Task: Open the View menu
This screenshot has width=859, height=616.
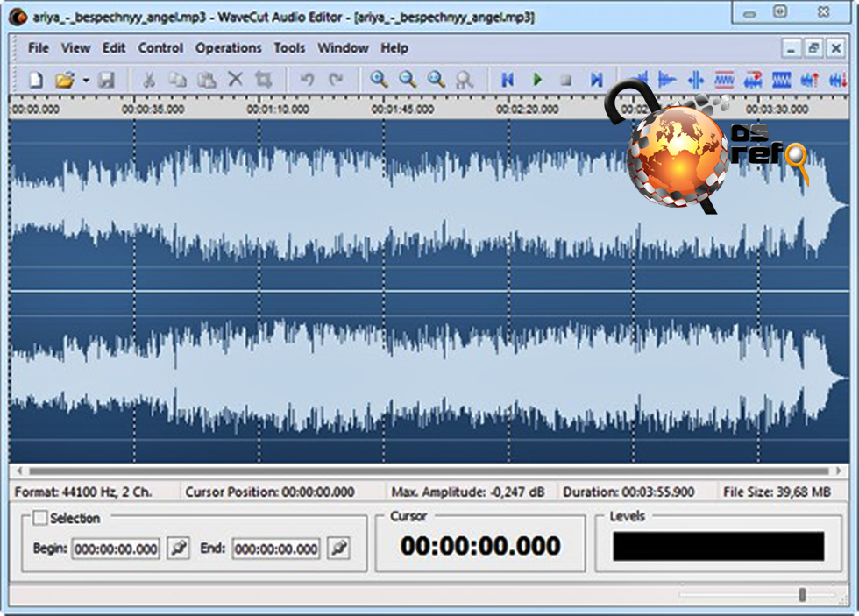Action: point(75,48)
